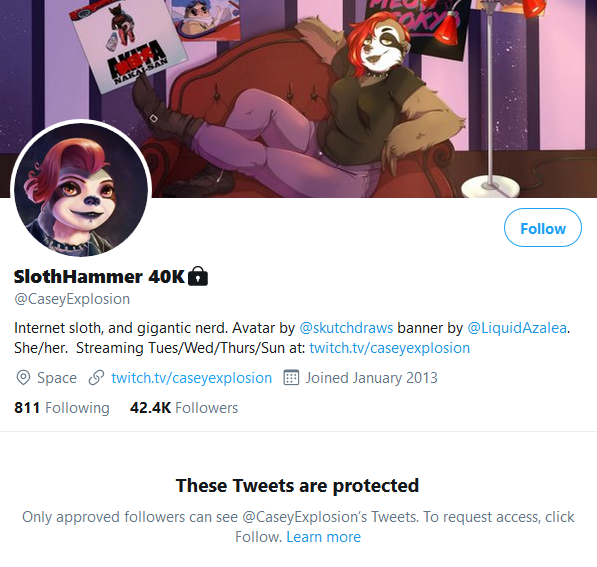Click the SlothHammer 40K display name
597x567 pixels.
pyautogui.click(x=99, y=277)
